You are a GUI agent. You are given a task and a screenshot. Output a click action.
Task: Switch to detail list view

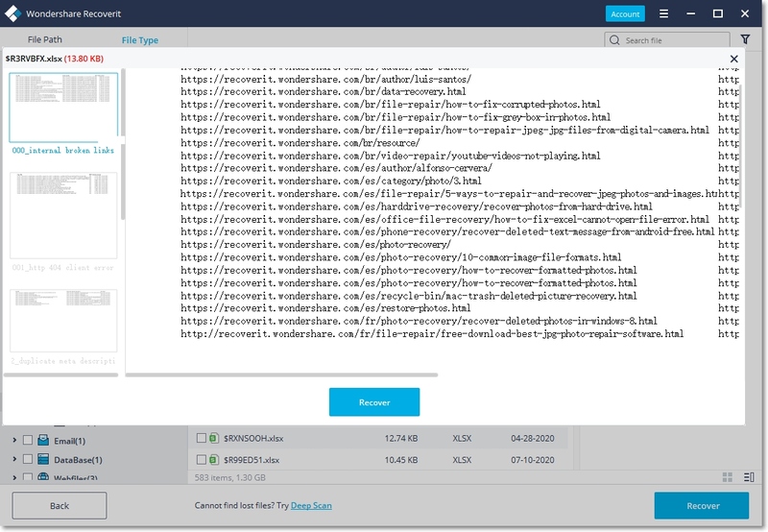749,477
